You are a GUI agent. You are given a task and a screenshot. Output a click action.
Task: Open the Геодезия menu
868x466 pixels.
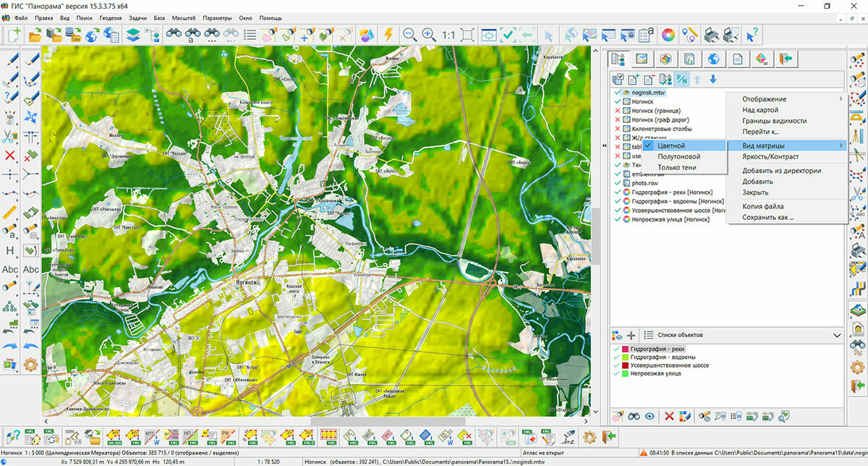(111, 17)
